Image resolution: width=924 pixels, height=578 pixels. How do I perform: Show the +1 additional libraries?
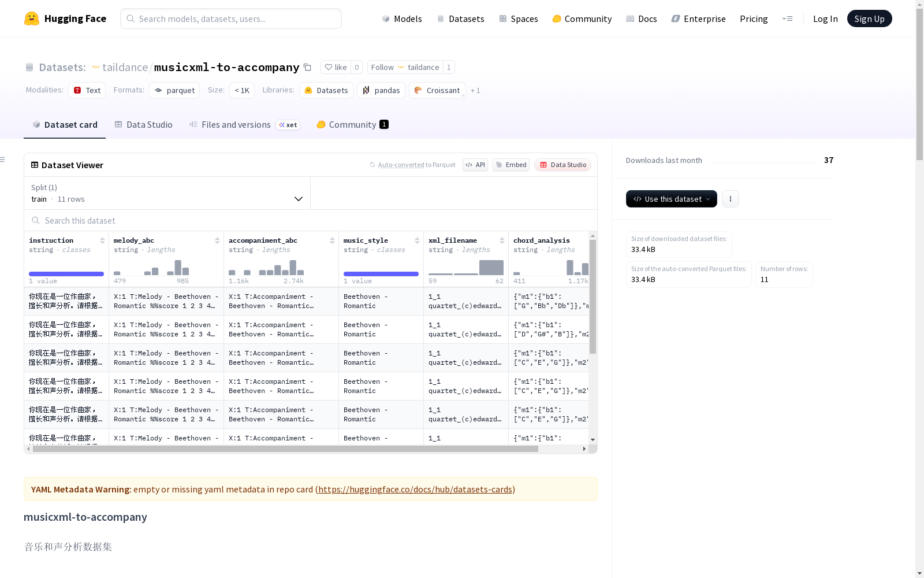coord(475,90)
